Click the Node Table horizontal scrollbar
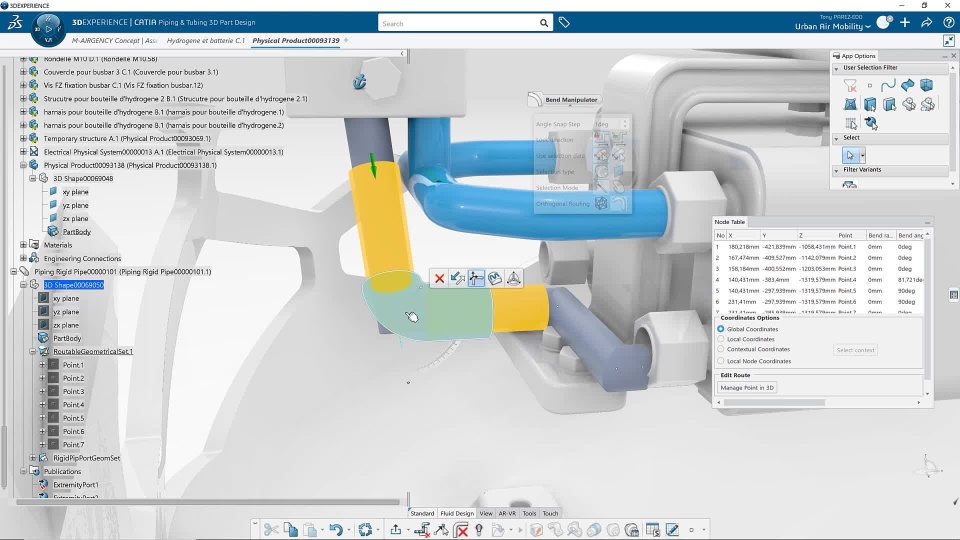 pos(774,403)
